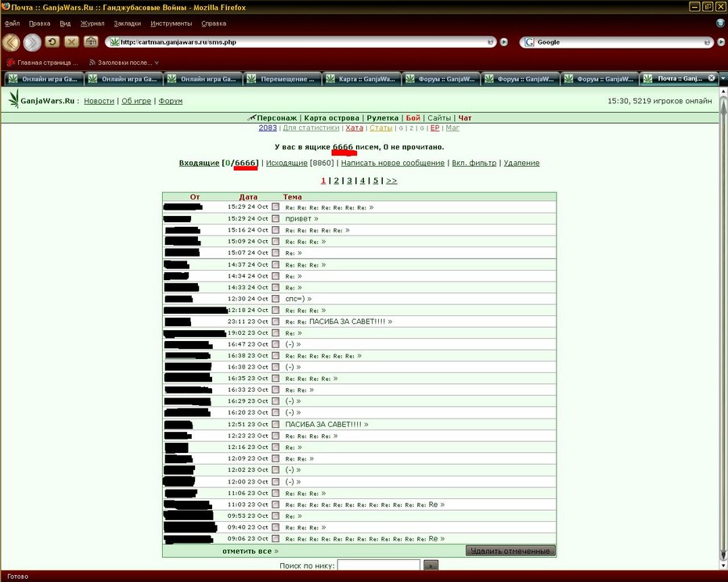Click the Firefox throbber activity icon
728x582 pixels.
(x=720, y=23)
